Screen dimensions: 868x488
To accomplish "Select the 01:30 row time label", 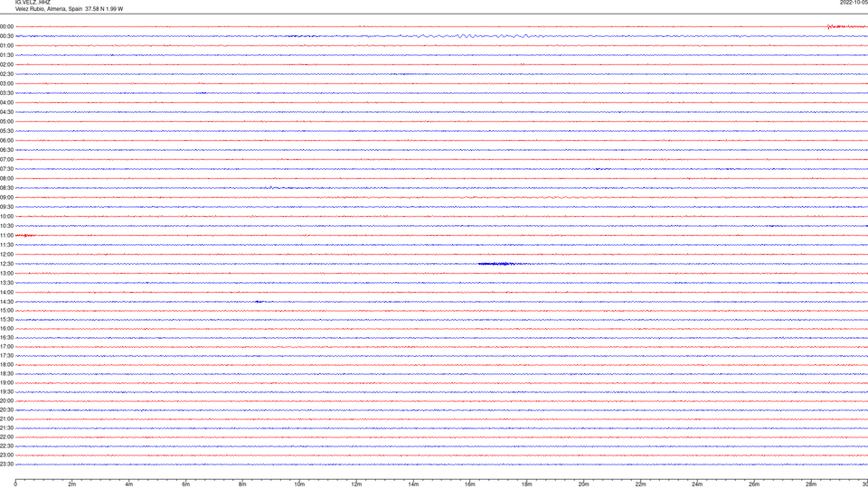I will click(6, 55).
